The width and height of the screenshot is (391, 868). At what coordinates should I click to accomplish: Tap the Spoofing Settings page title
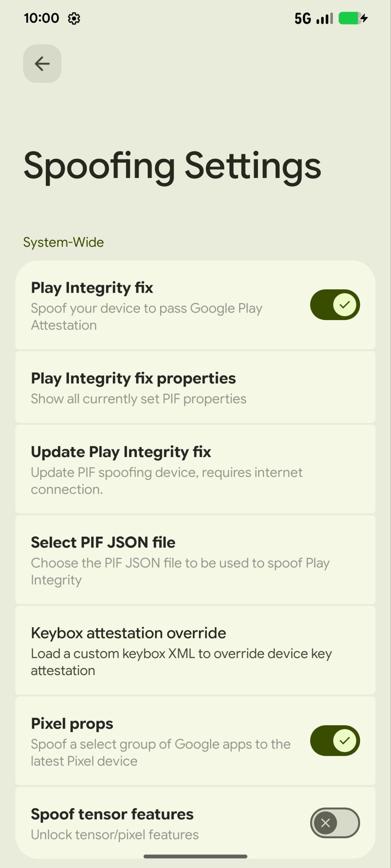pos(172,166)
